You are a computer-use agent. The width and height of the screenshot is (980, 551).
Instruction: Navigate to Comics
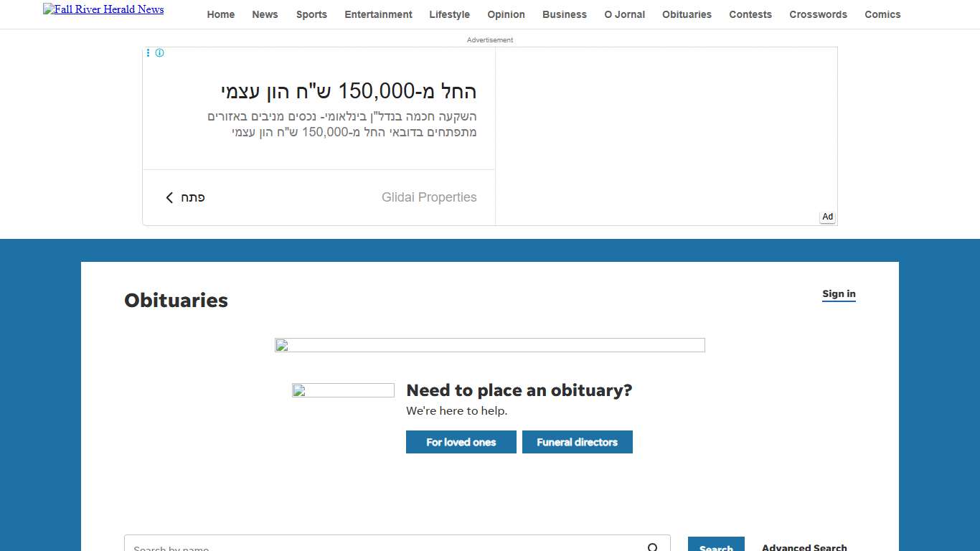882,14
